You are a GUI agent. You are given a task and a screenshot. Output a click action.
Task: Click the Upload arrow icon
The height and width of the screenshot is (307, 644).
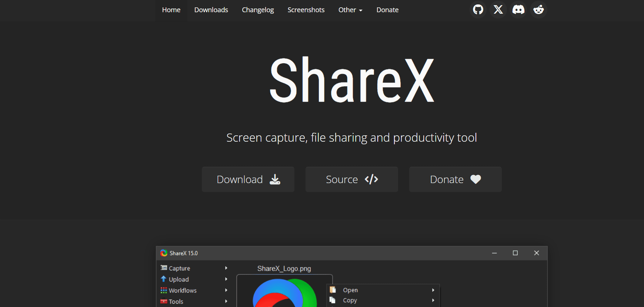164,279
